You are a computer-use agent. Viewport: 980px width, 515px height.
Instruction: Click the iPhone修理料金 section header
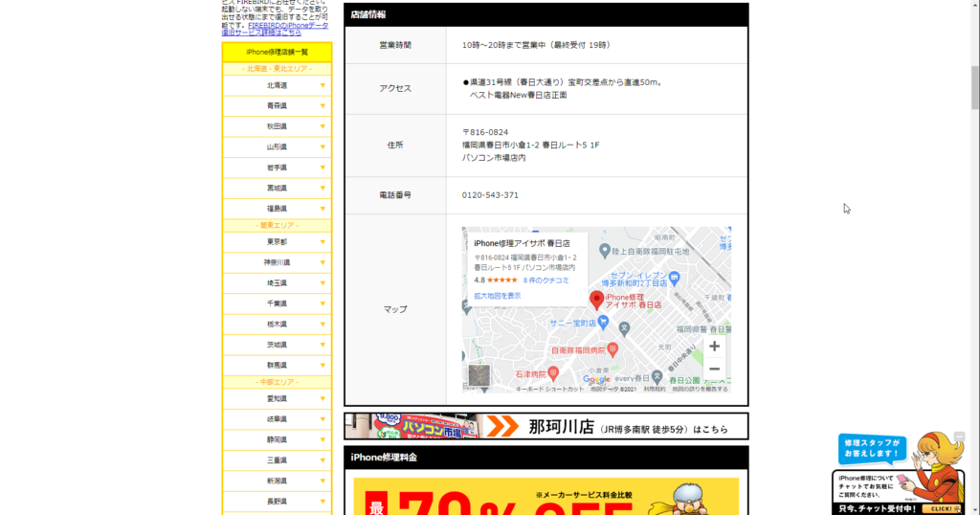[546, 458]
